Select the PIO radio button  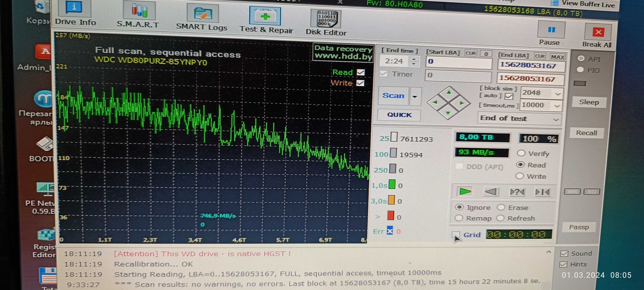(580, 70)
